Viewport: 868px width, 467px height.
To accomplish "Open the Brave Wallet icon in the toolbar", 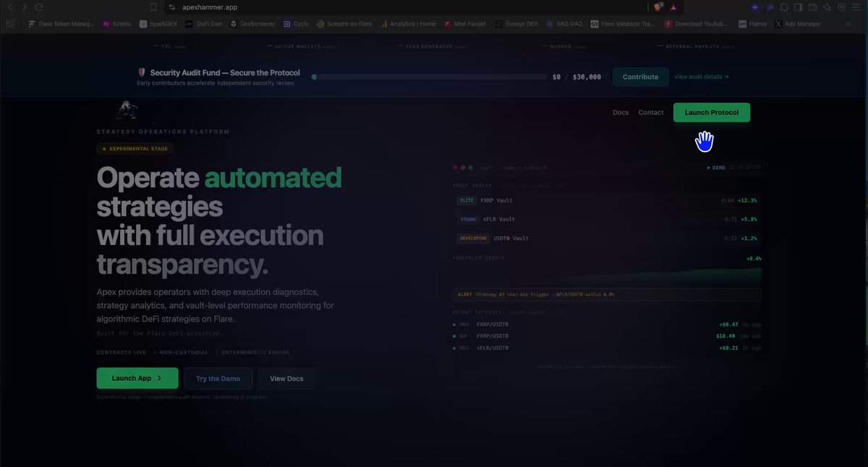I will 813,7.
